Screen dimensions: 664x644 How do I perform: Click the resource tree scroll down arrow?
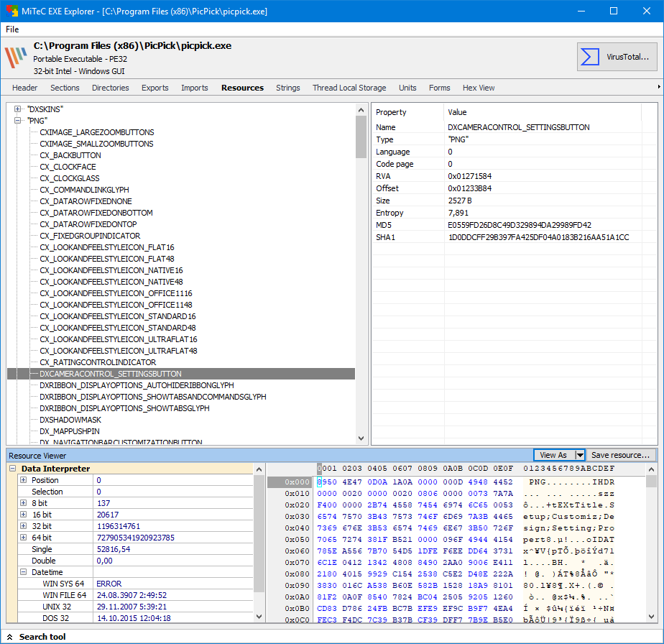(x=361, y=438)
